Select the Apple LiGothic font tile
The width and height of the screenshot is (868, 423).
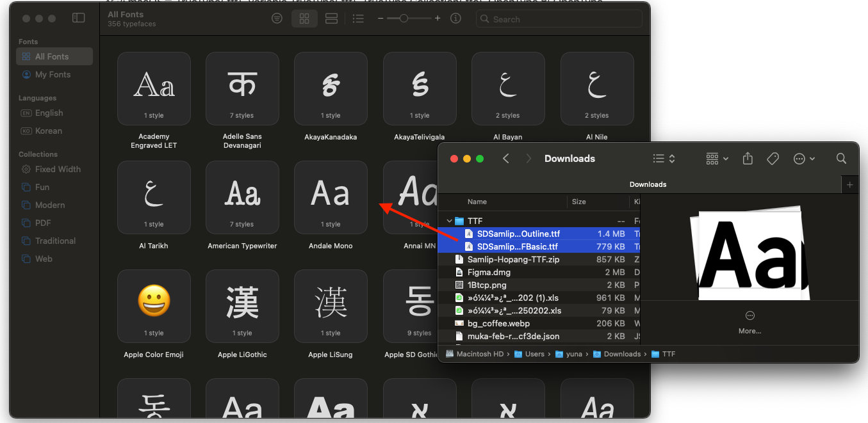coord(242,306)
